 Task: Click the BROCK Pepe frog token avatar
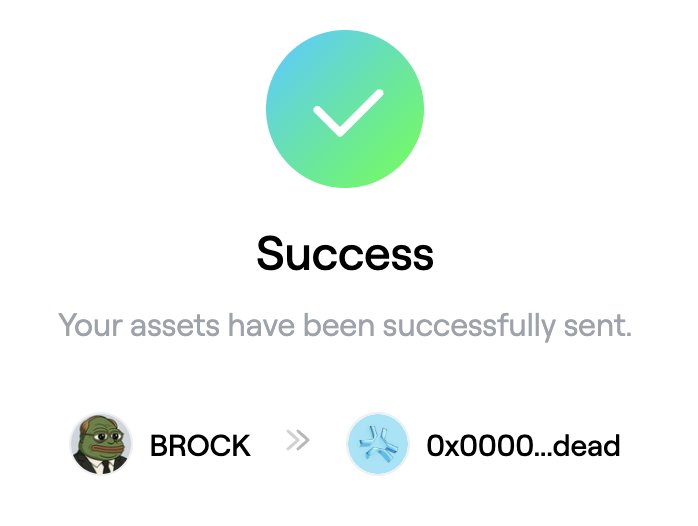[102, 444]
